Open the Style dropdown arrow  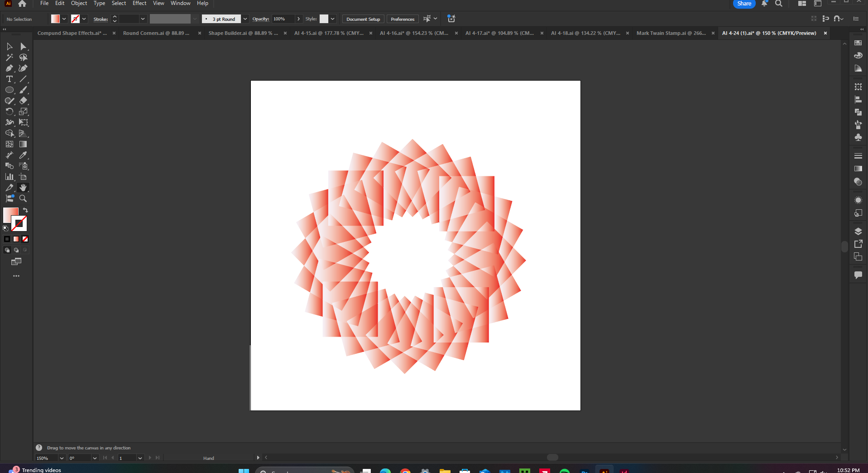(x=333, y=19)
